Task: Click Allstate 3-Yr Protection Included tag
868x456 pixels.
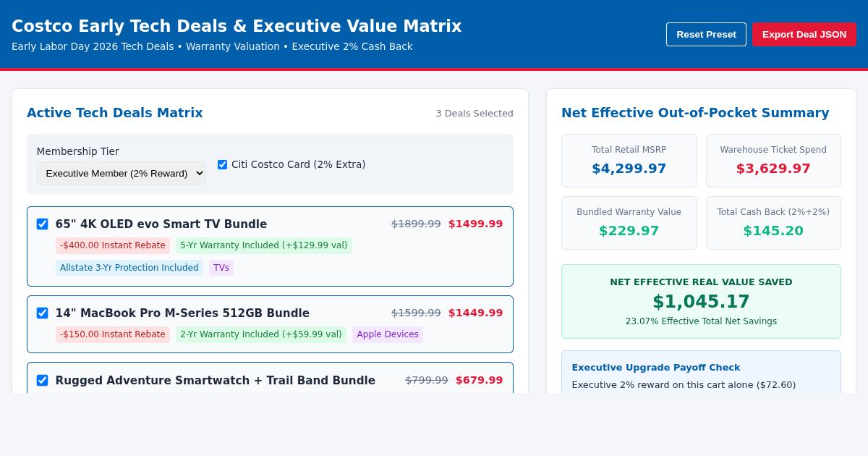Action: 129,268
